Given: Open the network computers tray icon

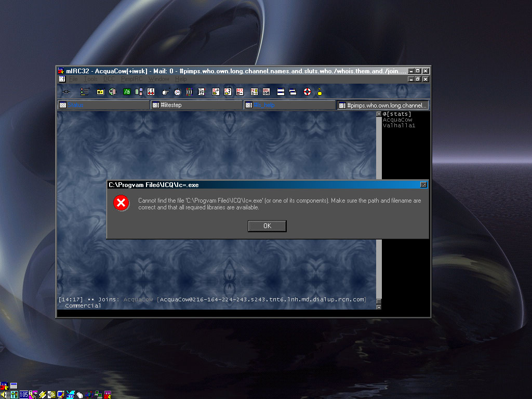Looking at the screenshot, I should coord(98,395).
